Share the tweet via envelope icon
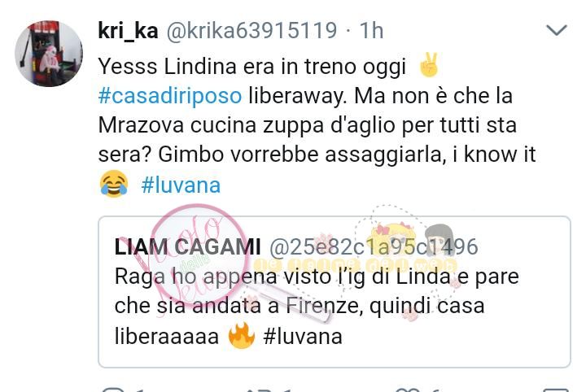586x392 pixels. 555,390
